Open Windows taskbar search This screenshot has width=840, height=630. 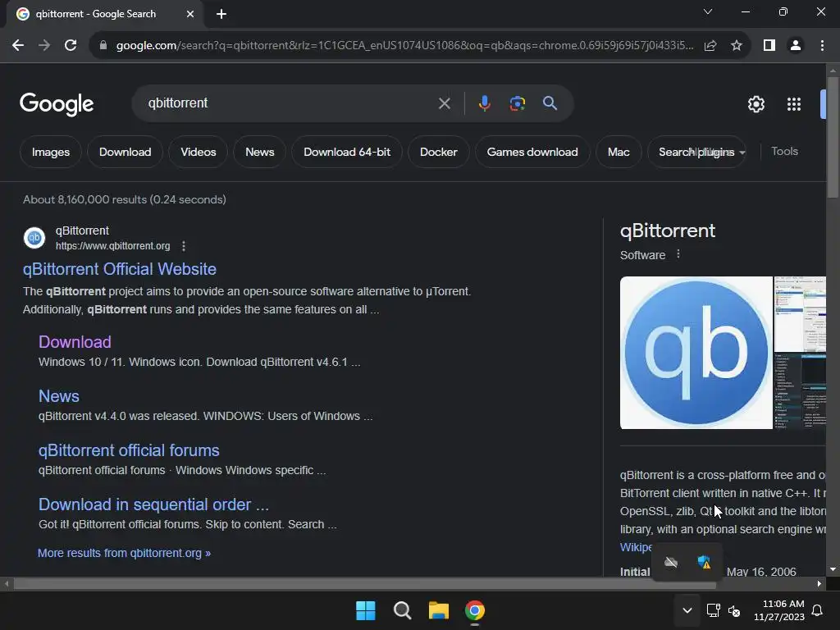coord(402,610)
